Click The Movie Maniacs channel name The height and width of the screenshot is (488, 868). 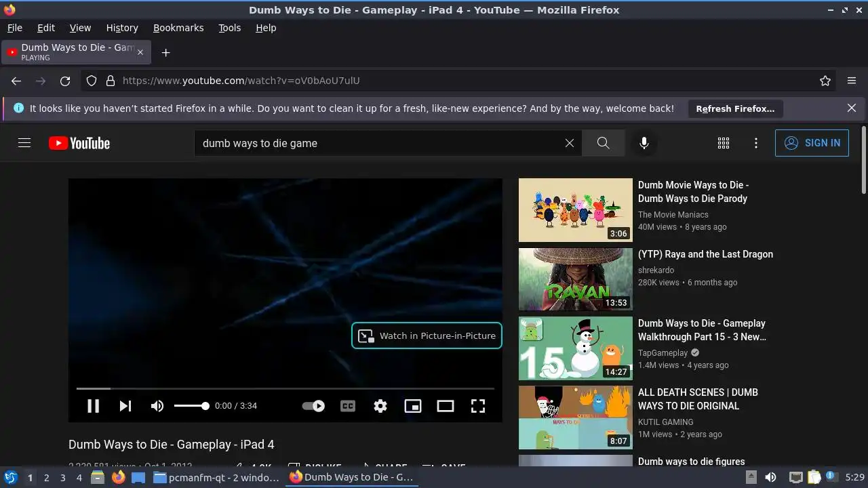(673, 215)
